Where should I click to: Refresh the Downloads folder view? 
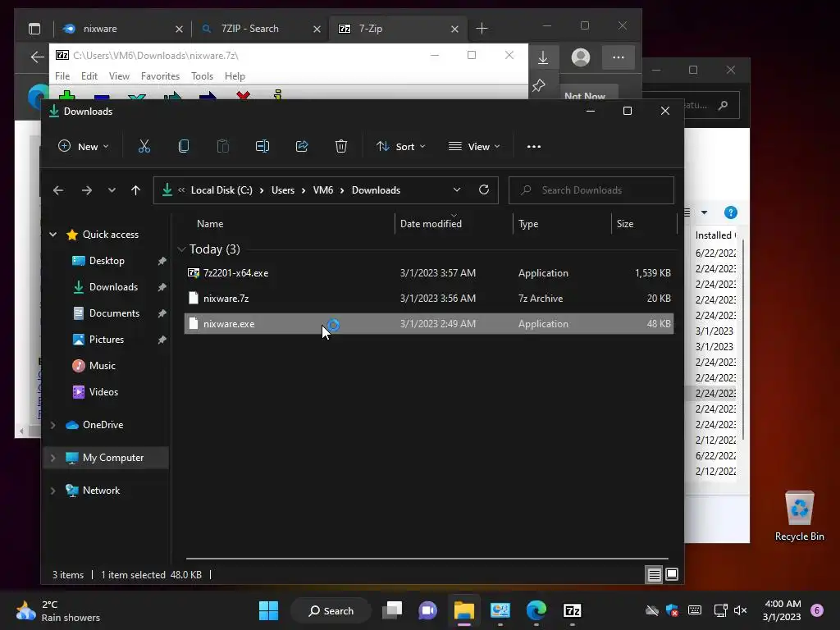484,189
